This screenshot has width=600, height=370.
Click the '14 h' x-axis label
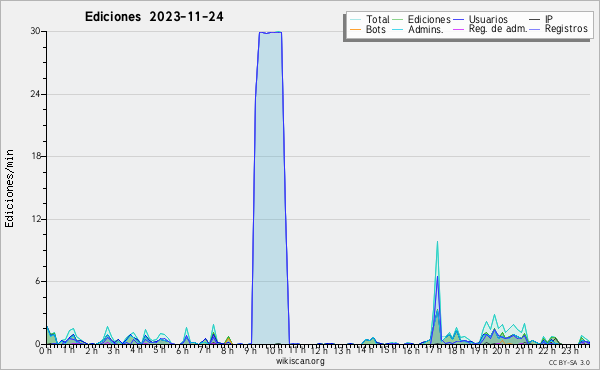tap(365, 350)
